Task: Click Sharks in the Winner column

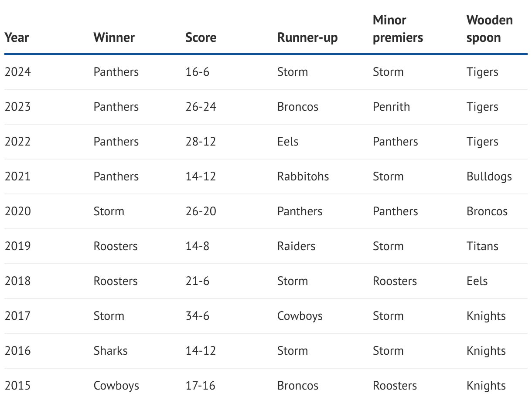Action: [111, 351]
